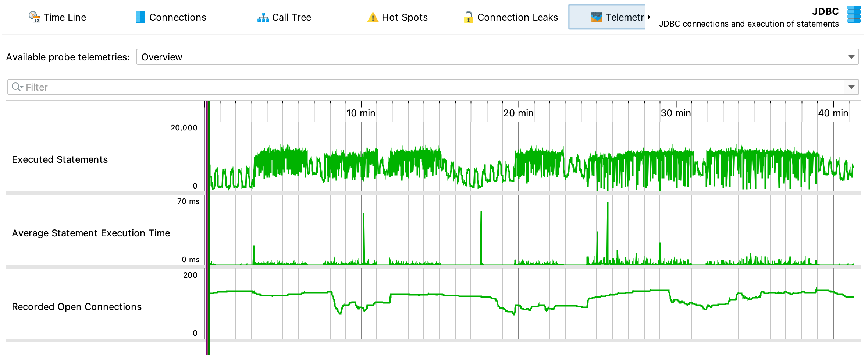
Task: Switch to the Connection Leaks tab
Action: [x=517, y=17]
